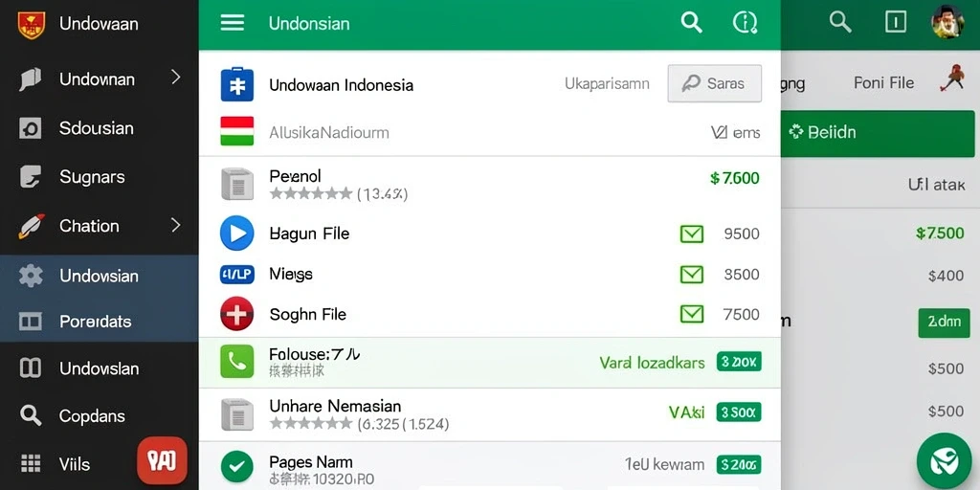This screenshot has width=980, height=490.
Task: Select Poreidats in the sidebar
Action: 99,322
